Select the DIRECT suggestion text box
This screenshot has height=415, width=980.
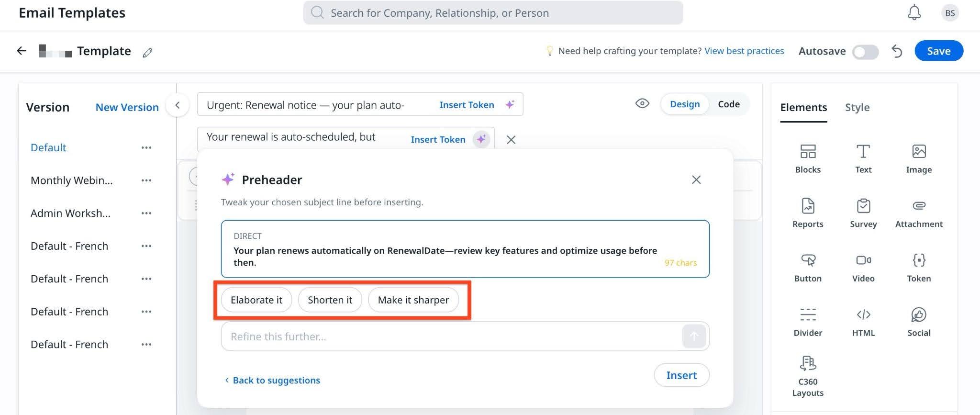465,249
